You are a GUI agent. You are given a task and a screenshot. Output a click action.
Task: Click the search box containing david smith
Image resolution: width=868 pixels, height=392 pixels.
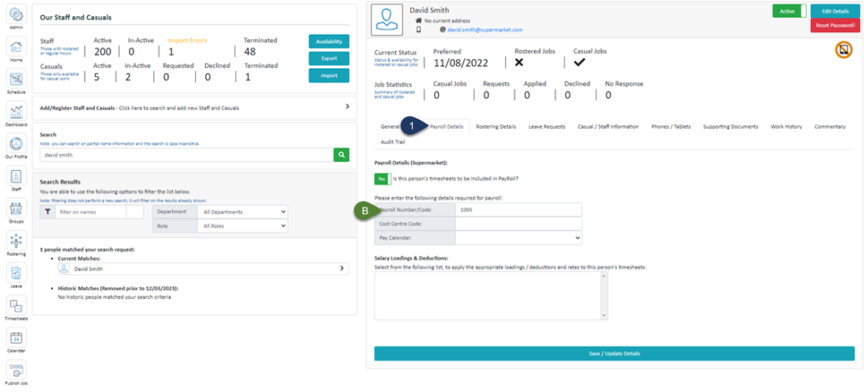coord(186,156)
